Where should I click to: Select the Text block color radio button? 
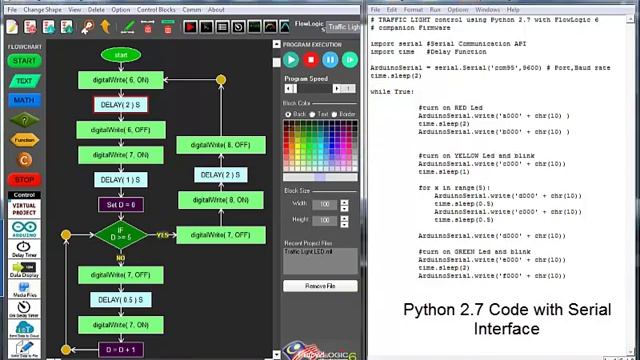point(312,114)
